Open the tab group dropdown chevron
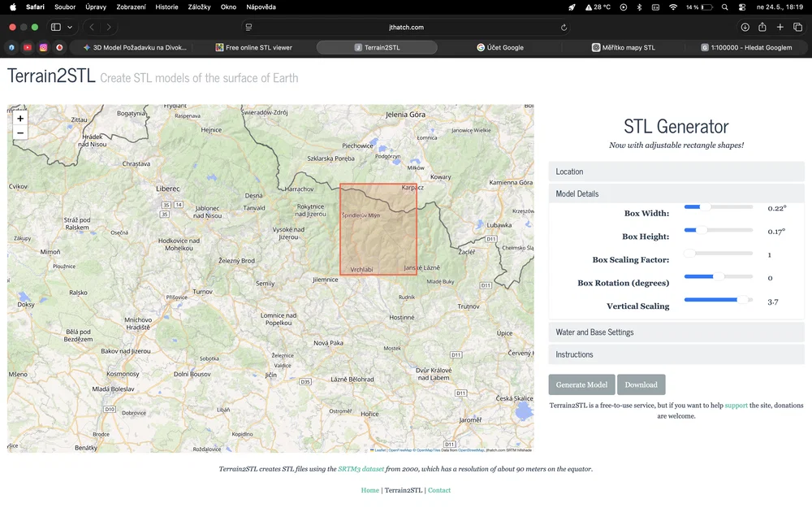 coord(70,27)
